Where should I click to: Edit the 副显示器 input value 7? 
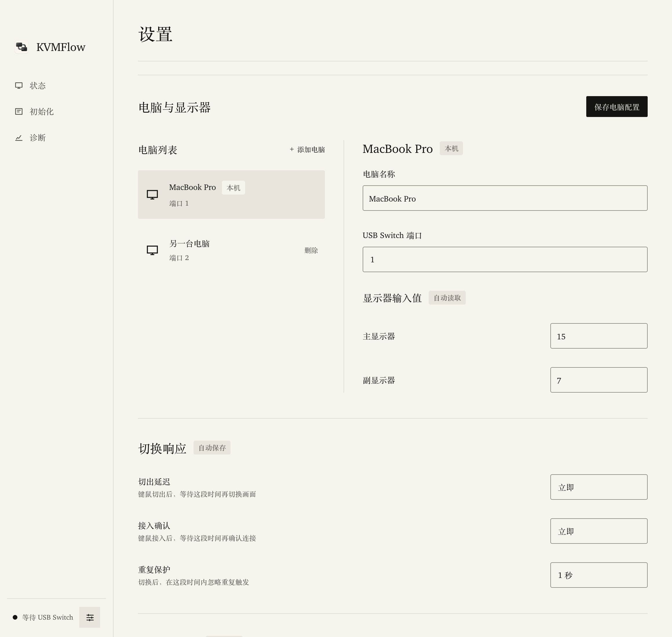tap(599, 380)
